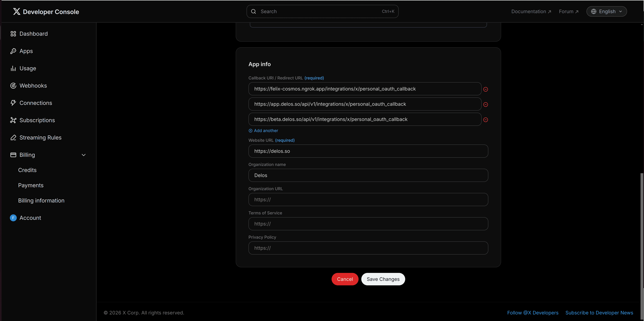Click the Terms of Service field

(x=368, y=224)
